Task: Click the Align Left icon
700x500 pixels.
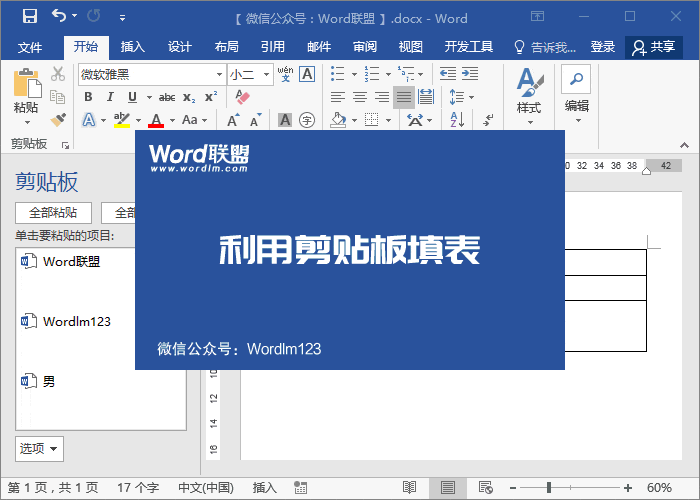Action: [x=338, y=97]
